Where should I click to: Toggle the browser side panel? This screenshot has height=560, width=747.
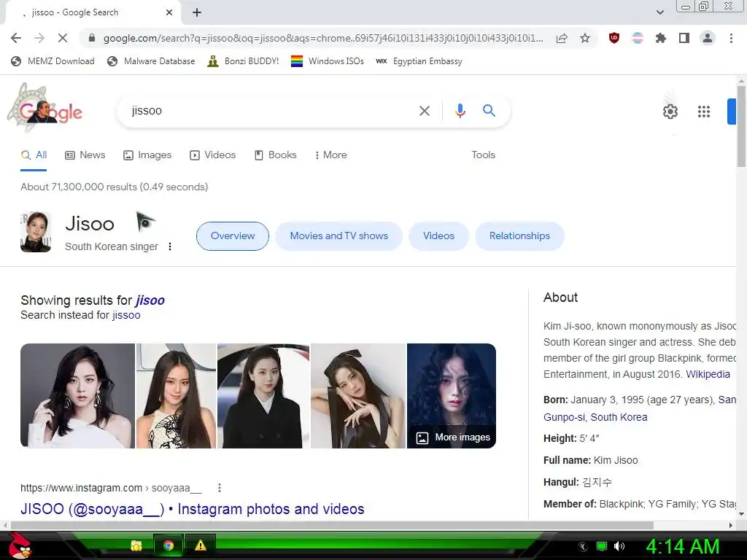(684, 38)
